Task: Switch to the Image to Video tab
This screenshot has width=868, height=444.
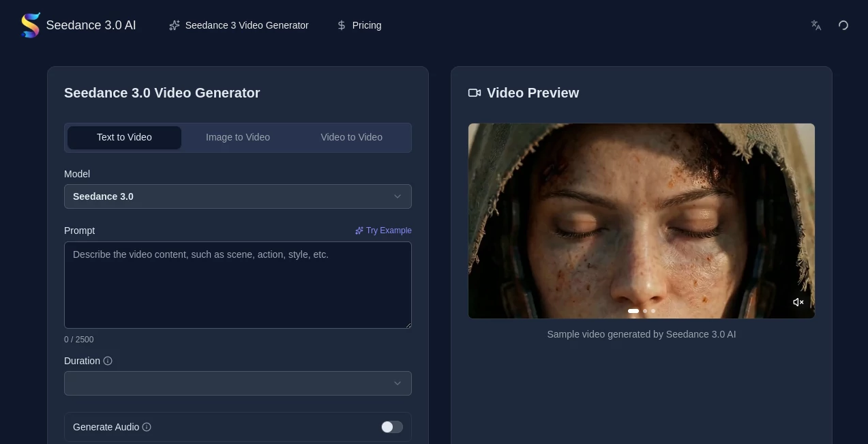Action: (x=238, y=137)
